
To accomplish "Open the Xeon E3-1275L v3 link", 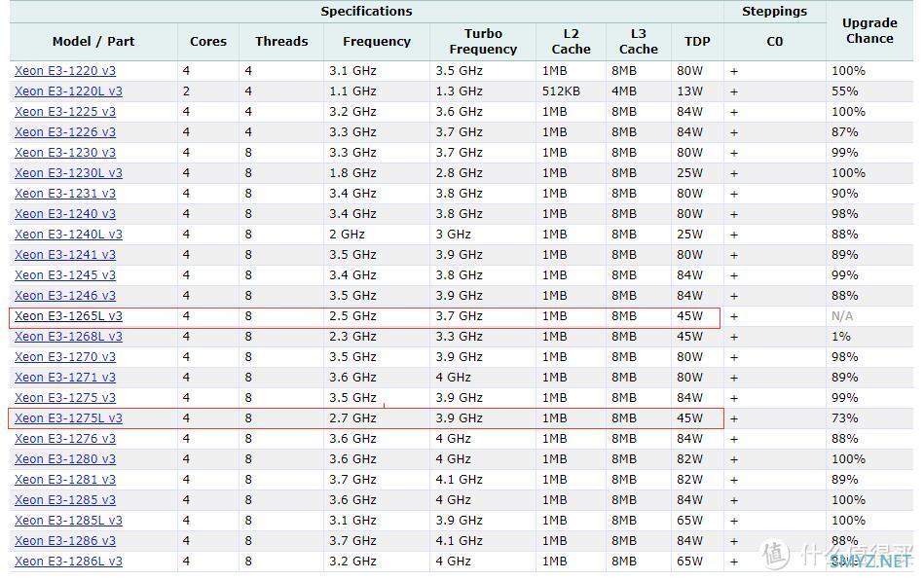I will 68,417.
